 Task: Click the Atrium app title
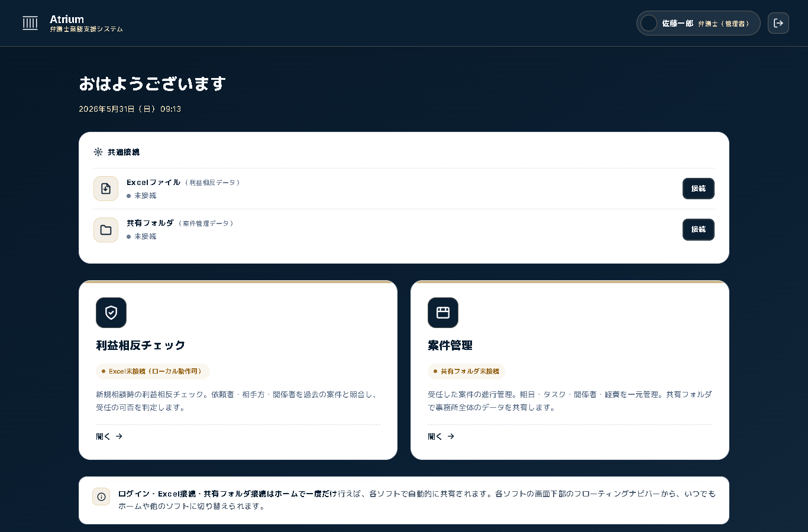[x=67, y=19]
